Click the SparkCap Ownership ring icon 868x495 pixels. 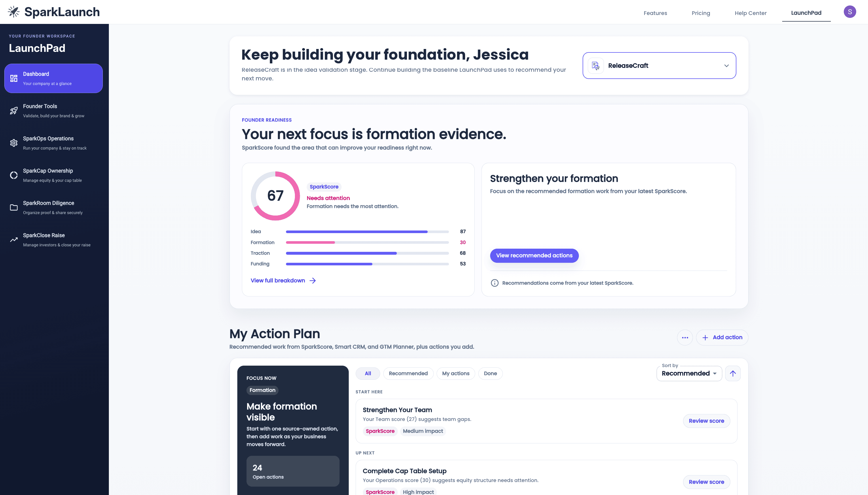click(x=14, y=175)
